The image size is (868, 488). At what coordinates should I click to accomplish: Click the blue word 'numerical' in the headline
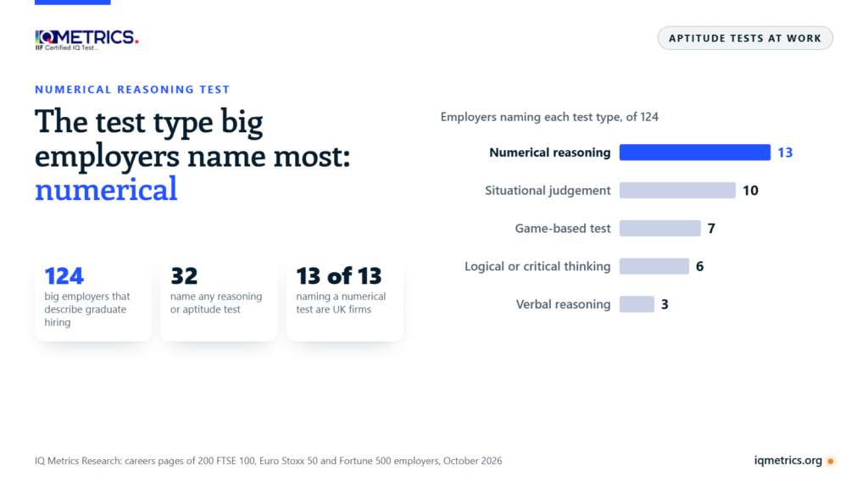coord(106,189)
